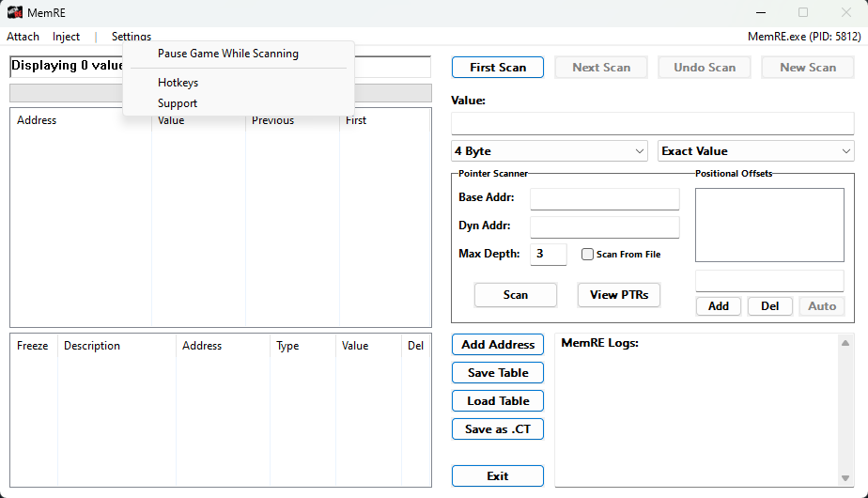Click Add Address button
This screenshot has height=498, width=868.
498,345
